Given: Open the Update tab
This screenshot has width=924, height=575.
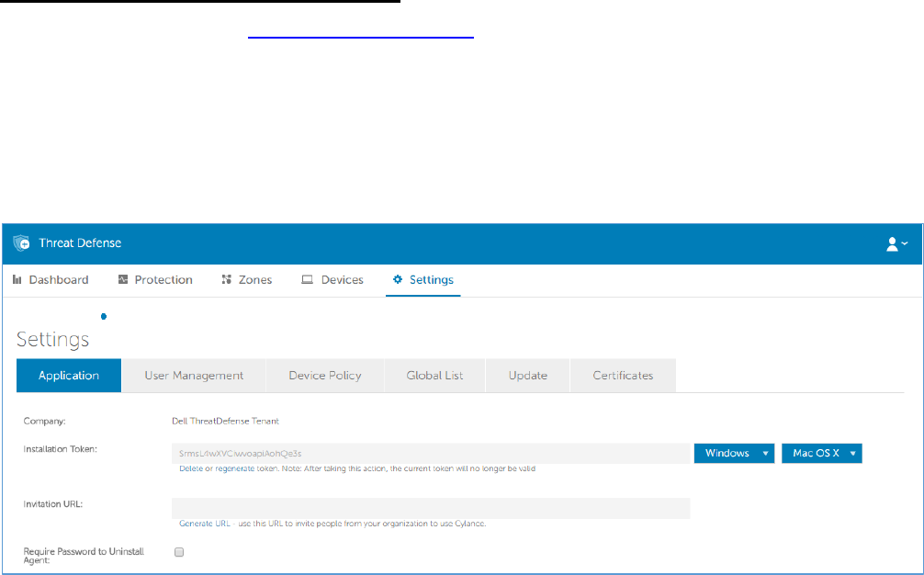Looking at the screenshot, I should [528, 376].
